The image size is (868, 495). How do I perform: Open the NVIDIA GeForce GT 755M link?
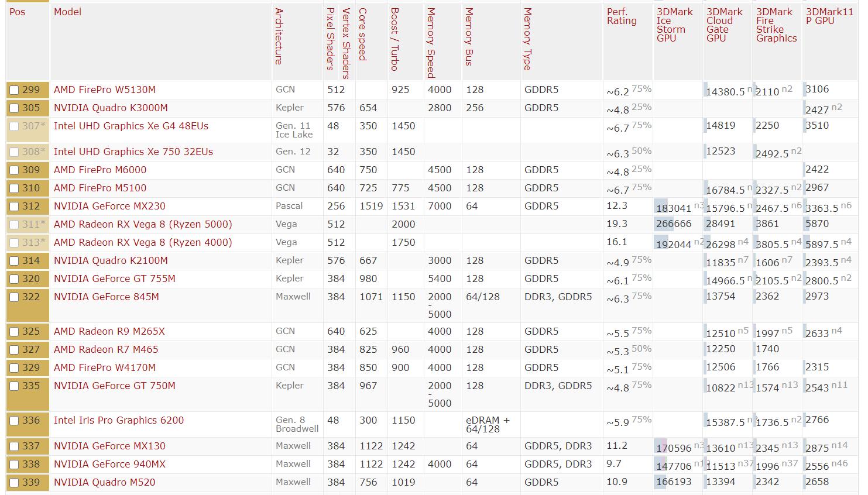point(115,279)
